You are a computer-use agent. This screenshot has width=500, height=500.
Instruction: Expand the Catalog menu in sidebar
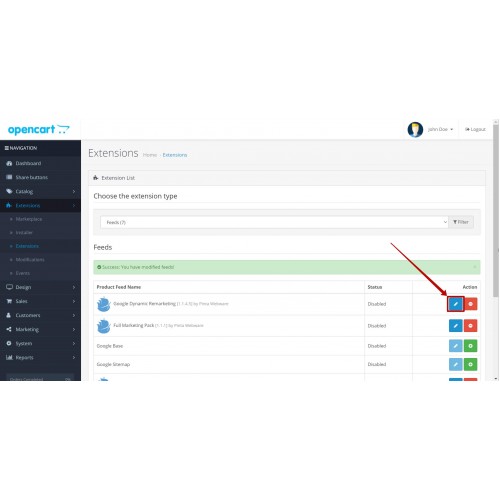pos(40,191)
